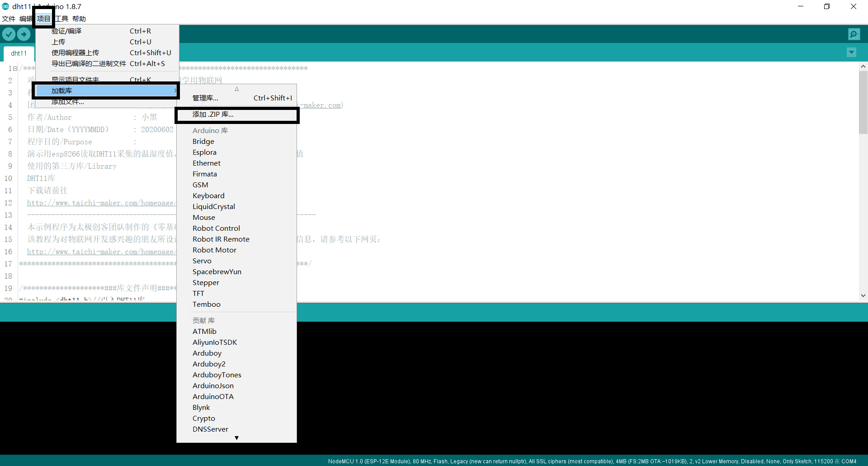Click the Upload arrow toolbar icon
This screenshot has height=466, width=868.
24,34
